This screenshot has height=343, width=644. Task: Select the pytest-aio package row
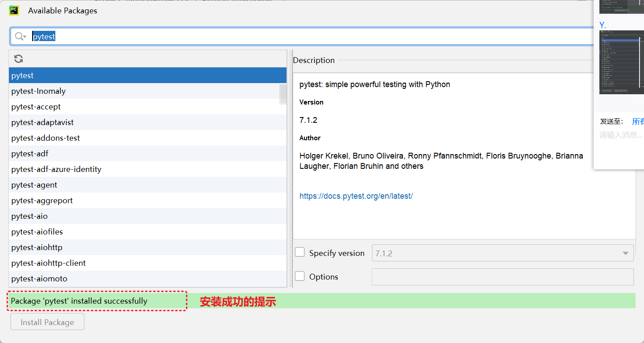point(148,216)
